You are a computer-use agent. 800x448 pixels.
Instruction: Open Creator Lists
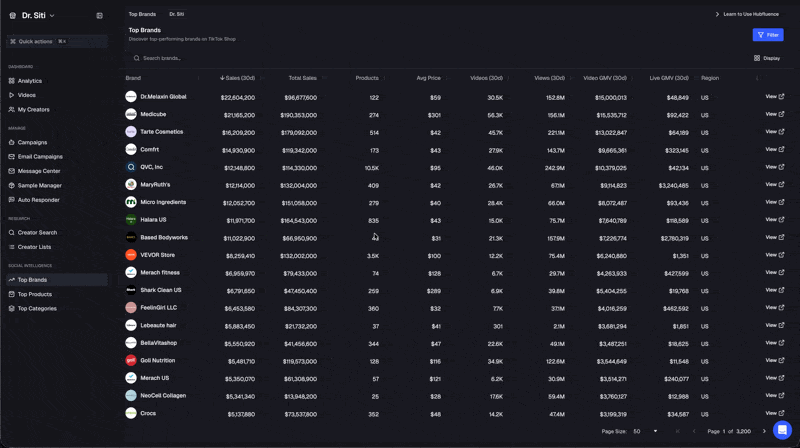pyautogui.click(x=34, y=247)
